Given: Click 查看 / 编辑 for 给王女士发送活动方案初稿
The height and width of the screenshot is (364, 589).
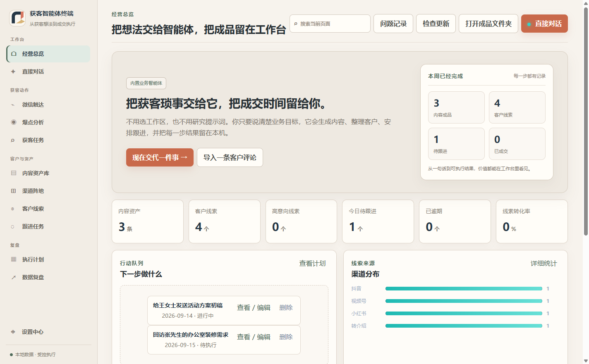Looking at the screenshot, I should 254,307.
